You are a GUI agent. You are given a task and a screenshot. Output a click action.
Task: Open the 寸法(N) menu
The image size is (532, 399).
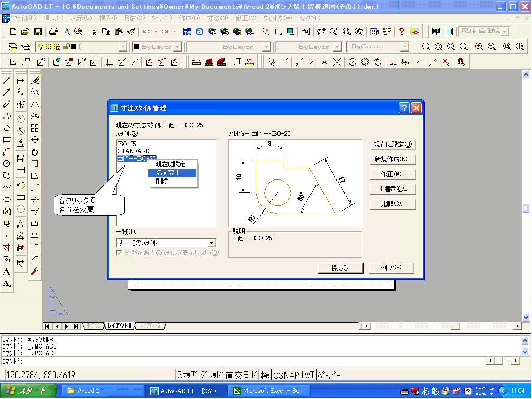click(217, 18)
